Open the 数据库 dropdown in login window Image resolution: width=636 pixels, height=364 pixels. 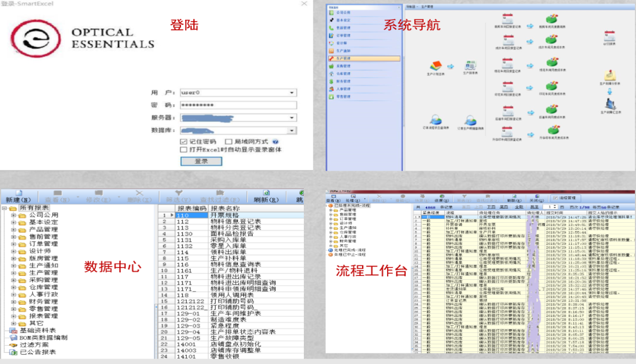pos(292,131)
